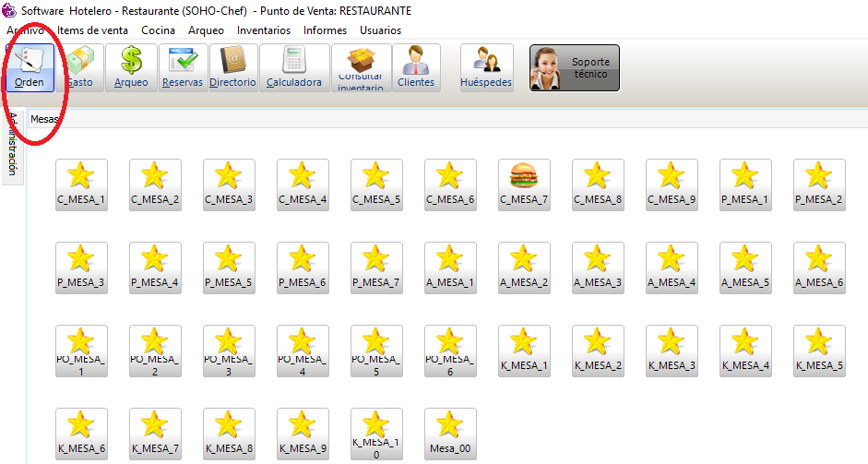Click the Soporte técnico button
The width and height of the screenshot is (868, 464).
[x=574, y=68]
